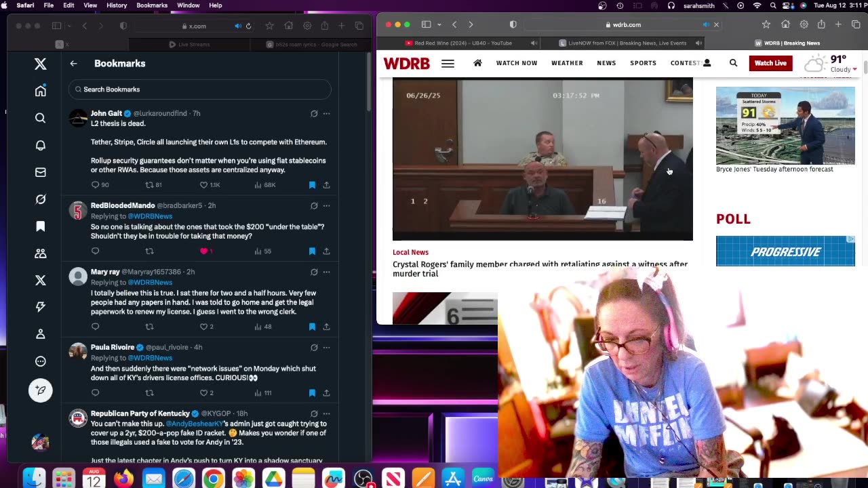Open More circle icon in X sidebar

[41, 361]
